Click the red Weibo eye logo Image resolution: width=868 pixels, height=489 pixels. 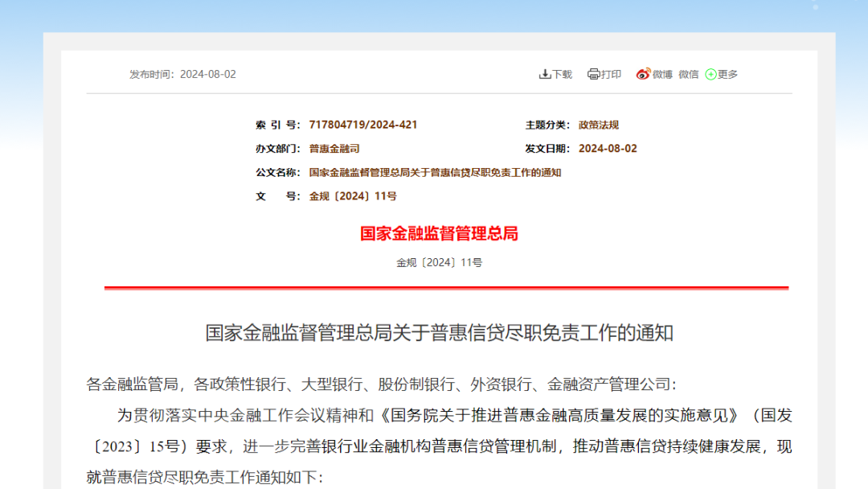tap(643, 74)
